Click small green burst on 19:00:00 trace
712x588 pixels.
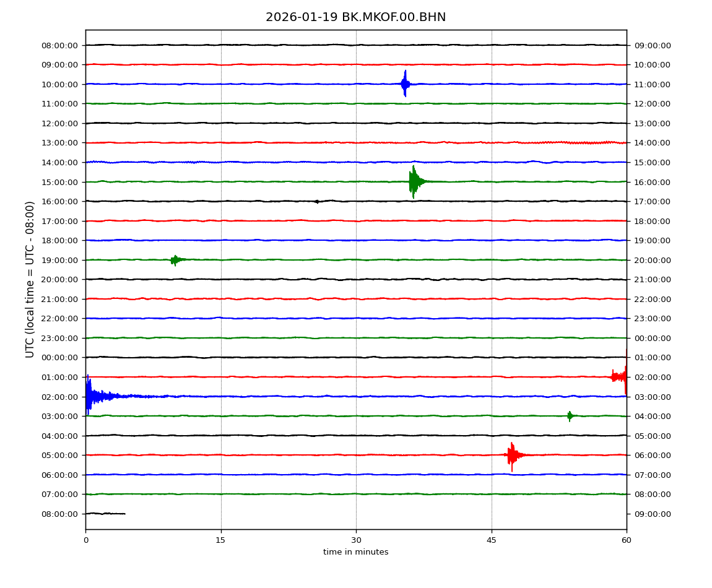click(x=175, y=260)
